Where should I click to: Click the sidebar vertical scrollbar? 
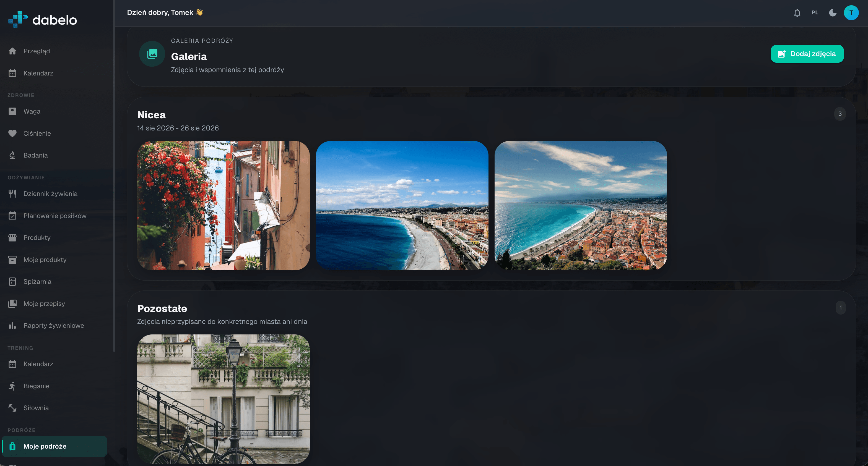pos(114,175)
